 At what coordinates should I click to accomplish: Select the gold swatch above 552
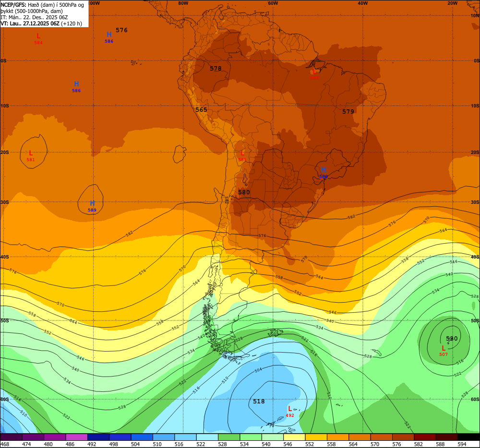[x=316, y=437]
